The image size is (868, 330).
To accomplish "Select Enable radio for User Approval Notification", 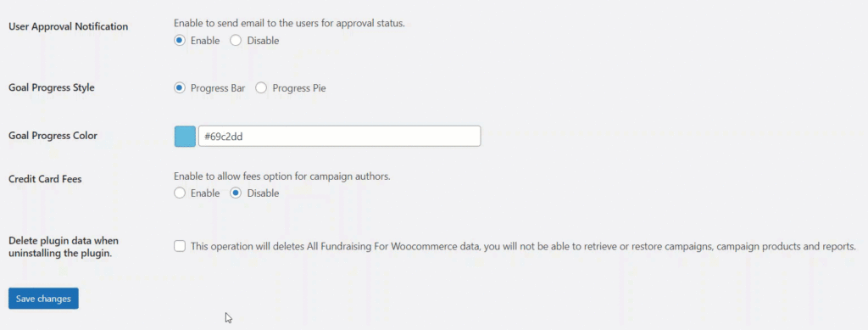I will pos(180,41).
